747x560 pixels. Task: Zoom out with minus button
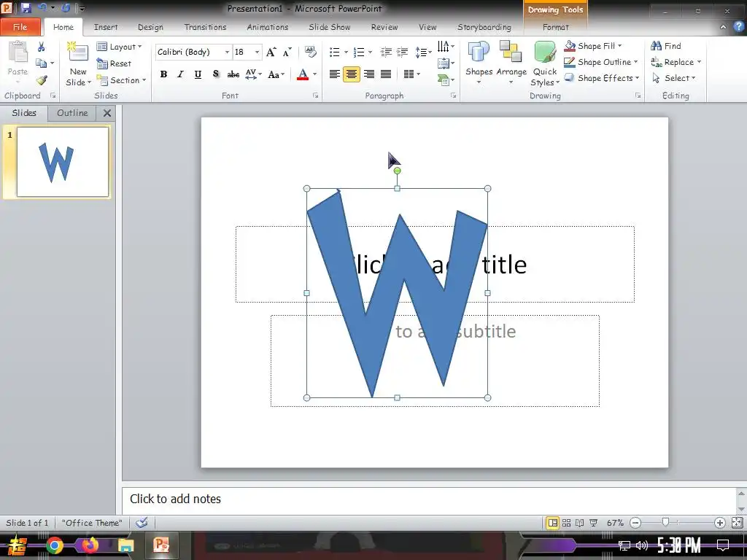click(635, 523)
